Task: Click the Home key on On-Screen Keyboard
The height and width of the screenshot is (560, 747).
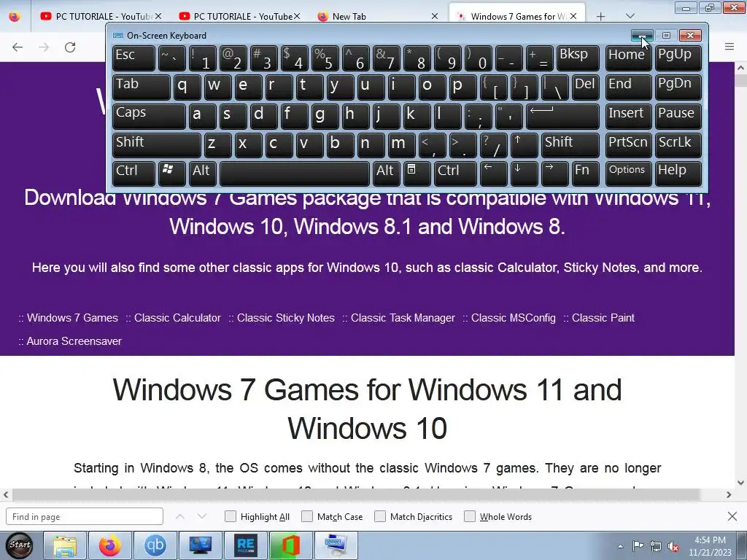Action: (628, 58)
